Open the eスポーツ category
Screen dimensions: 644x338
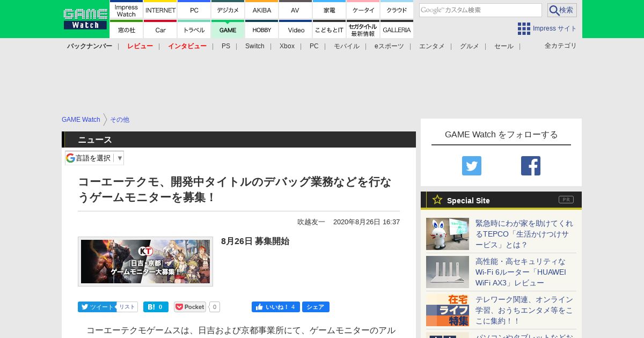point(389,46)
